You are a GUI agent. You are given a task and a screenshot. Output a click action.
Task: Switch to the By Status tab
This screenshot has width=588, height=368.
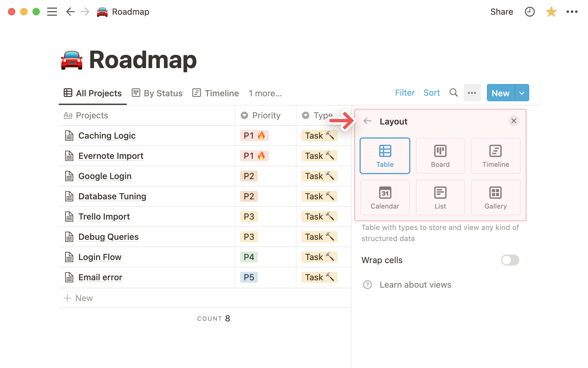tap(157, 93)
